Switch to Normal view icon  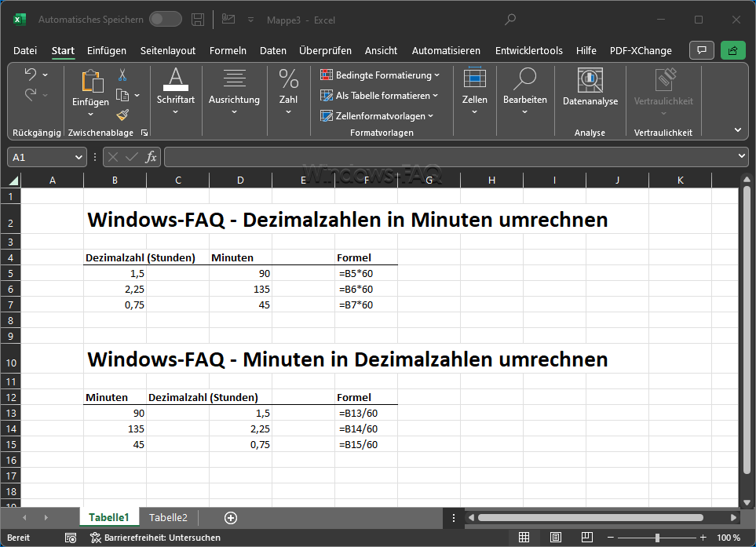[x=524, y=538]
